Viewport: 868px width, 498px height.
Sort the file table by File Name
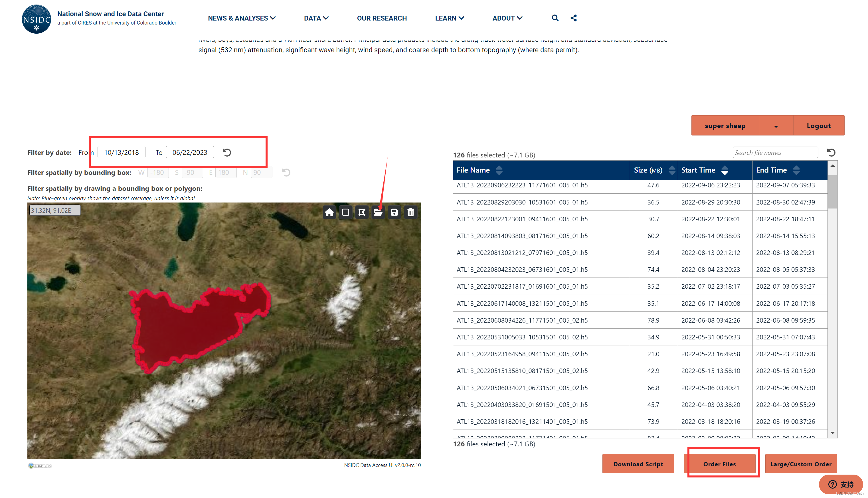pyautogui.click(x=499, y=170)
